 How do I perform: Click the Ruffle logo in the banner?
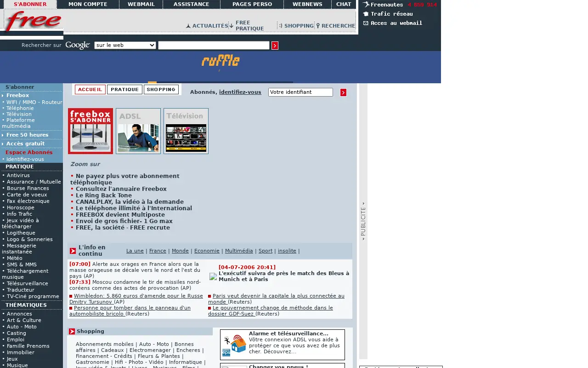pos(220,61)
